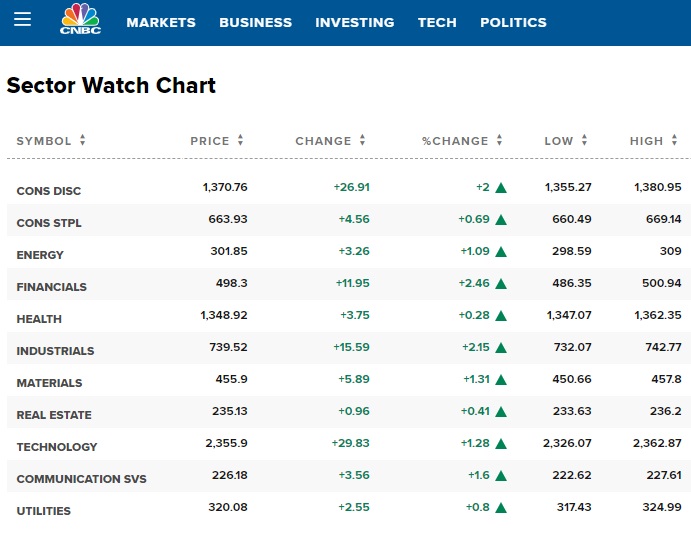Open the UTILITIES sector link
Screen dimensions: 691x535
tap(44, 511)
